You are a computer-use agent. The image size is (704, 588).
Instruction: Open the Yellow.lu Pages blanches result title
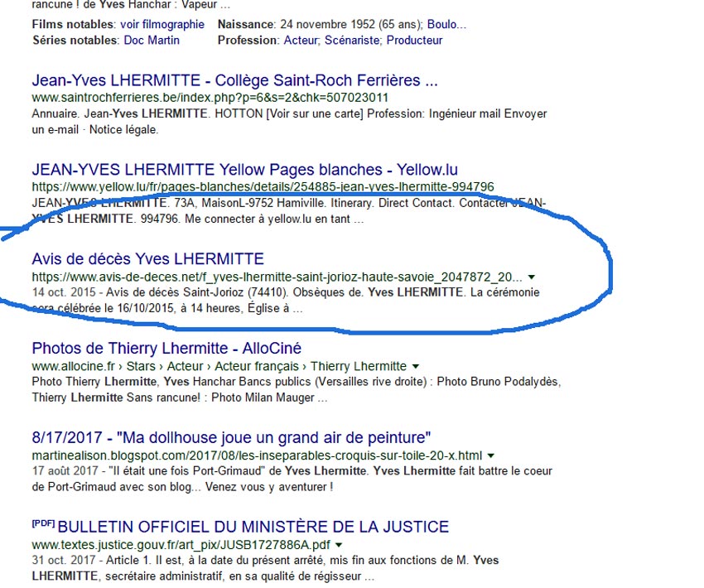tap(244, 170)
